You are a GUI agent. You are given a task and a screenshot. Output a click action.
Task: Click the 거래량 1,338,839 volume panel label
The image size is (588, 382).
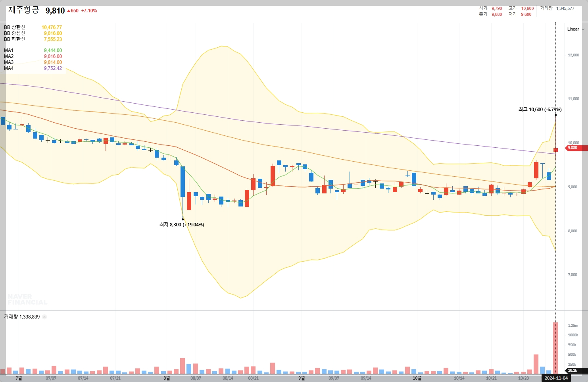point(22,317)
